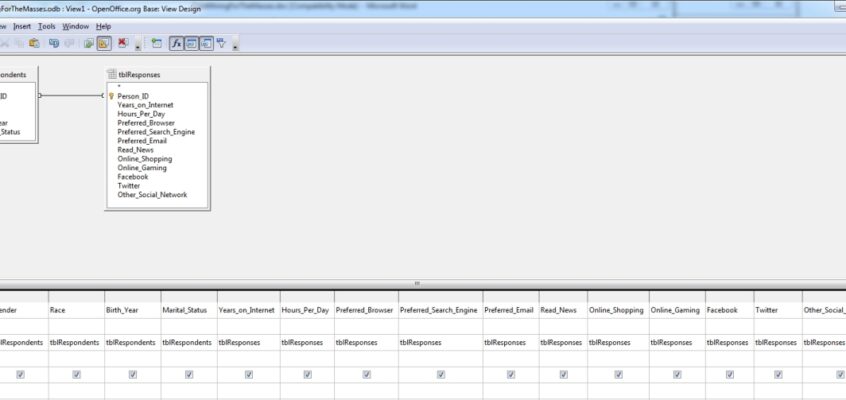Click the Birth_Year field cell
Screen dimensions: 846x400
(133, 310)
